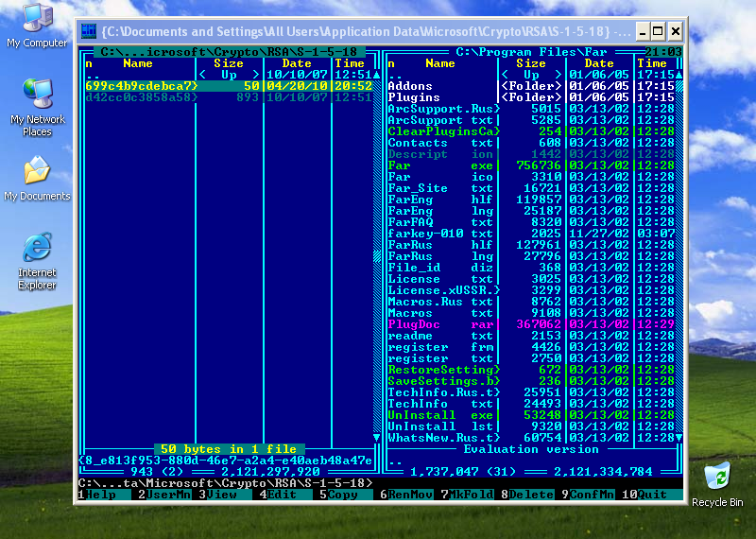Image resolution: width=756 pixels, height=539 pixels.
Task: Click the 7 MkFold function key
Action: tap(467, 495)
